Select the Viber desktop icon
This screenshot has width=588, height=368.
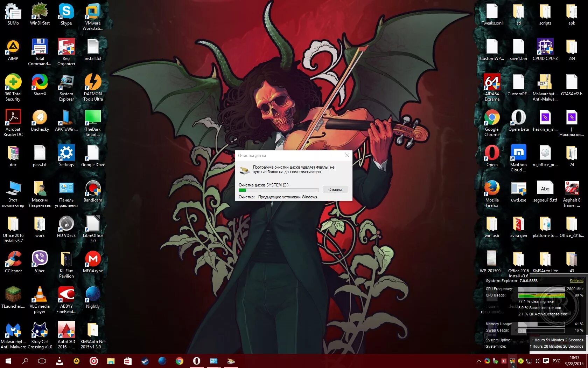click(x=40, y=262)
